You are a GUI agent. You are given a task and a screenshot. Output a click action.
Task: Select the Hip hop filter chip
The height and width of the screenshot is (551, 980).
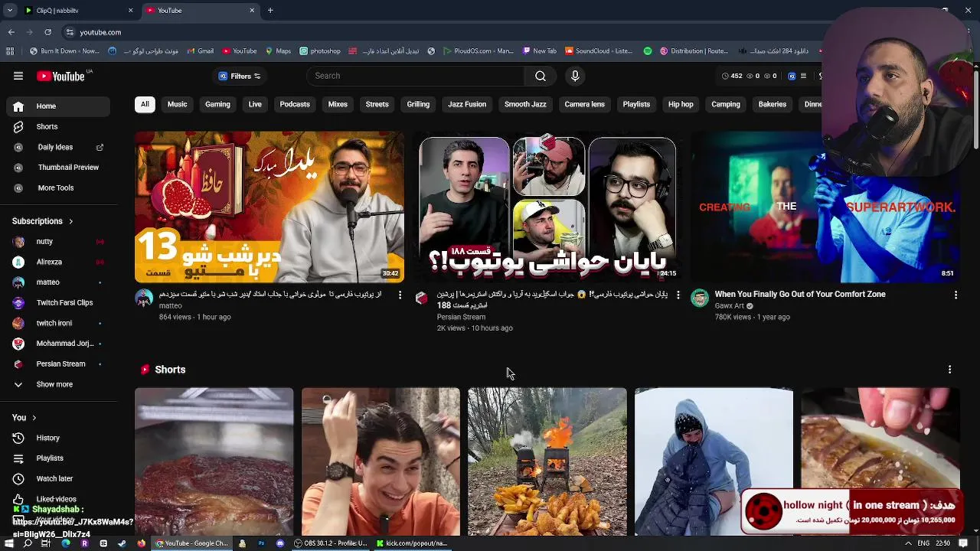point(681,104)
